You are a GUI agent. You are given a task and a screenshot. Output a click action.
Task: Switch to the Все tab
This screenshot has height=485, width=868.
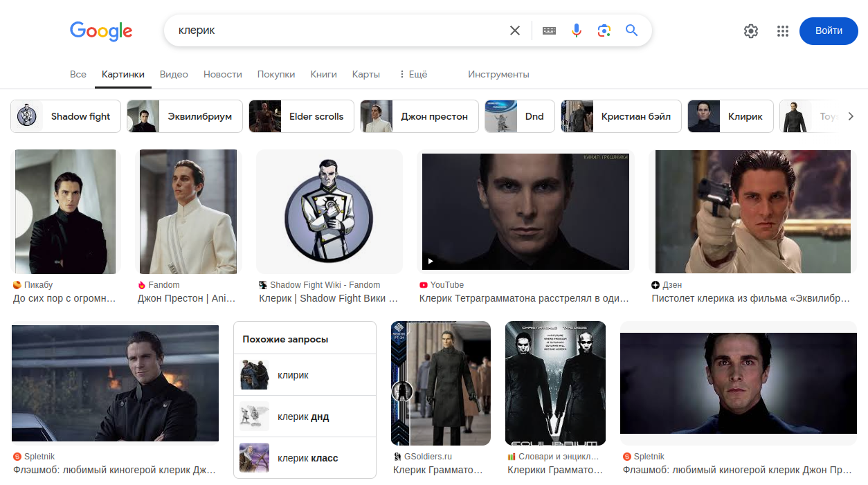[78, 74]
